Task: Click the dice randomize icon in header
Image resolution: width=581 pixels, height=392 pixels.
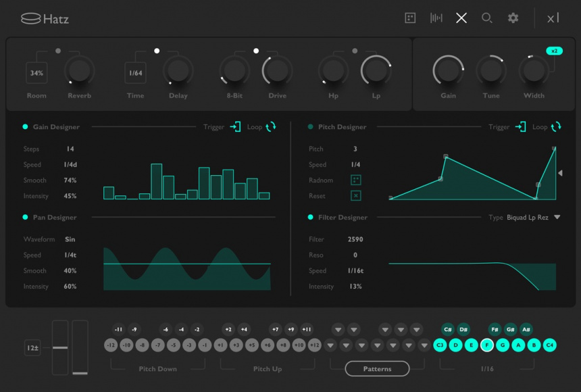Action: point(410,18)
